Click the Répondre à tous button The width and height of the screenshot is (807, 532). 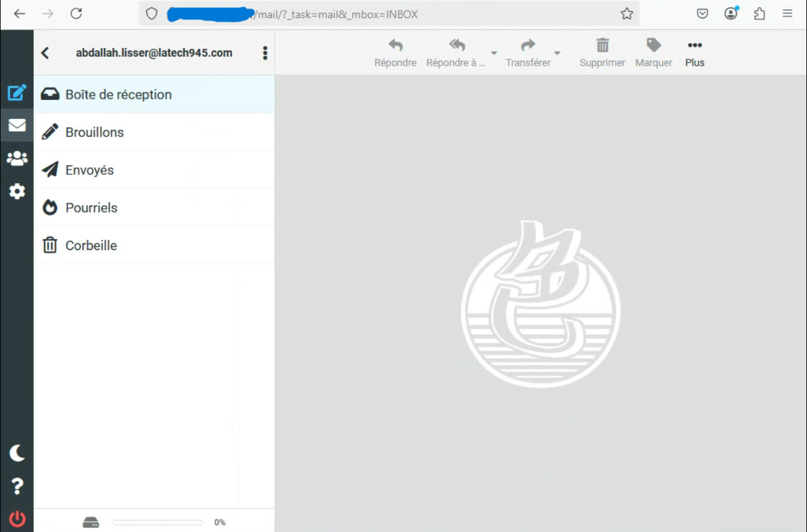(x=456, y=53)
